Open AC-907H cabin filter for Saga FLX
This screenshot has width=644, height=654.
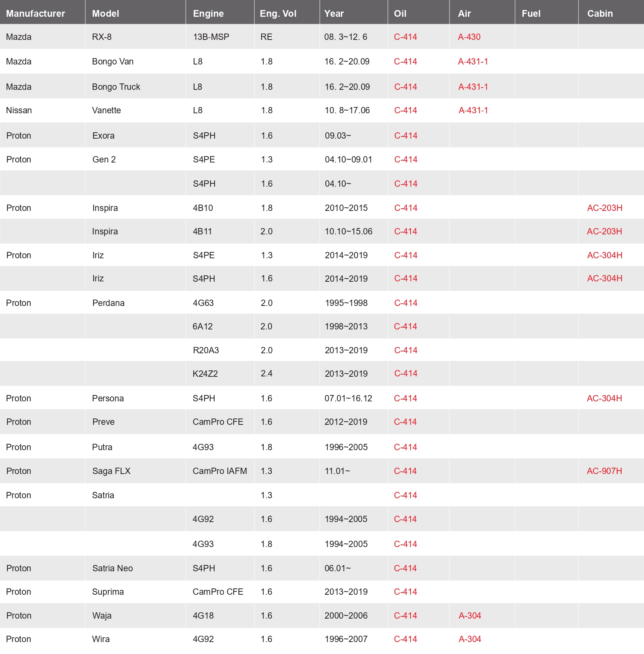click(604, 471)
